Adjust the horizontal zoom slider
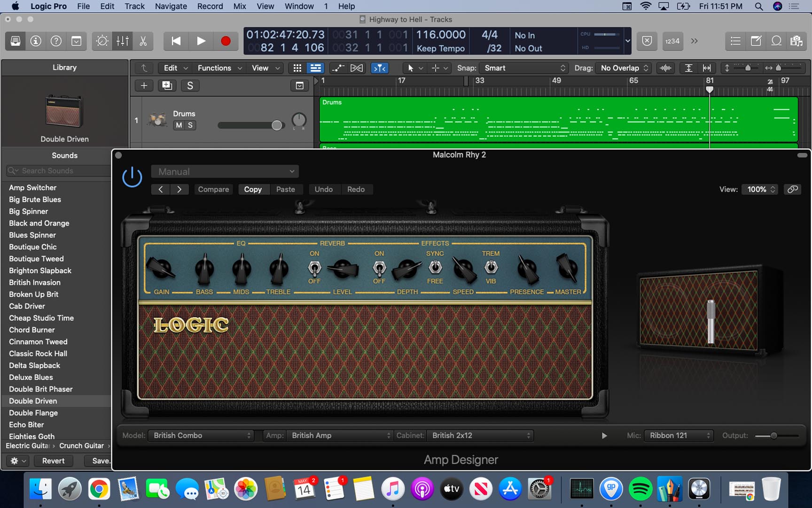 pos(779,68)
